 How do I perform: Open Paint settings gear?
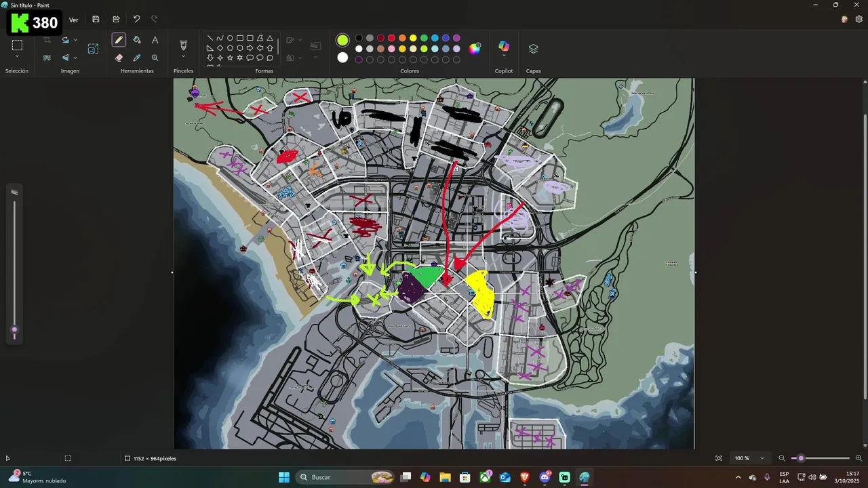[859, 20]
